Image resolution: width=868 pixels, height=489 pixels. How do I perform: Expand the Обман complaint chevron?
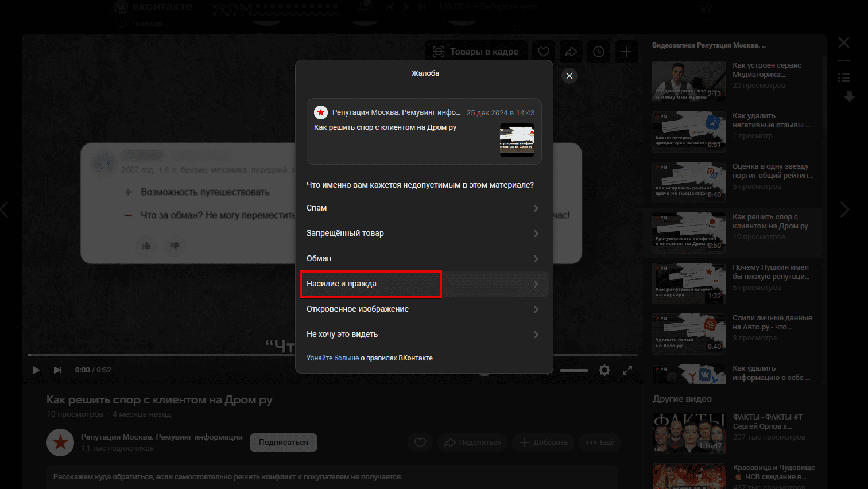(536, 259)
